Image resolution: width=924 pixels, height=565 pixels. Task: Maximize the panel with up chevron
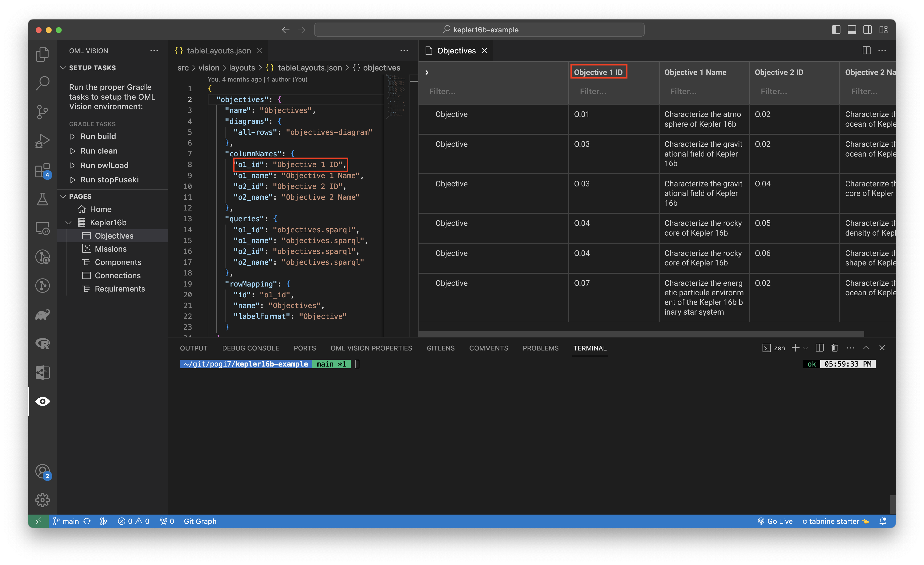[866, 348]
